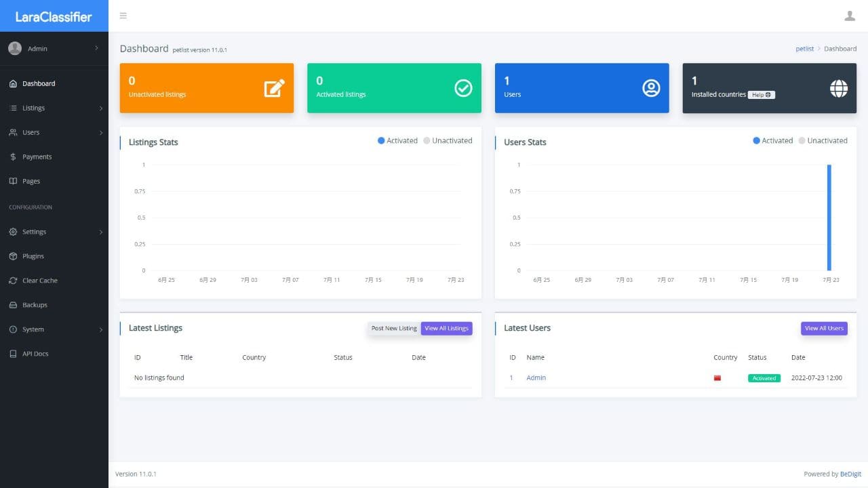Click the Unactivated listings orange card
This screenshot has height=488, width=868.
point(207,88)
